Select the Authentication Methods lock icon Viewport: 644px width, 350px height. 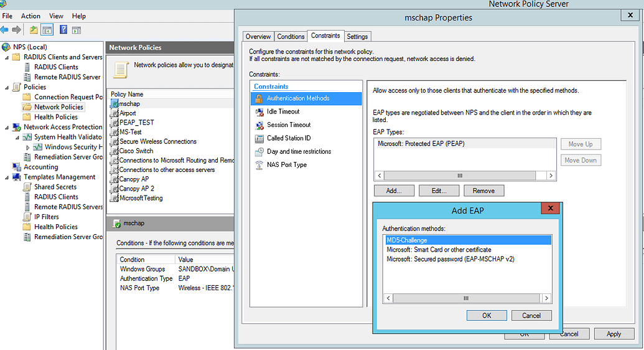pyautogui.click(x=259, y=98)
